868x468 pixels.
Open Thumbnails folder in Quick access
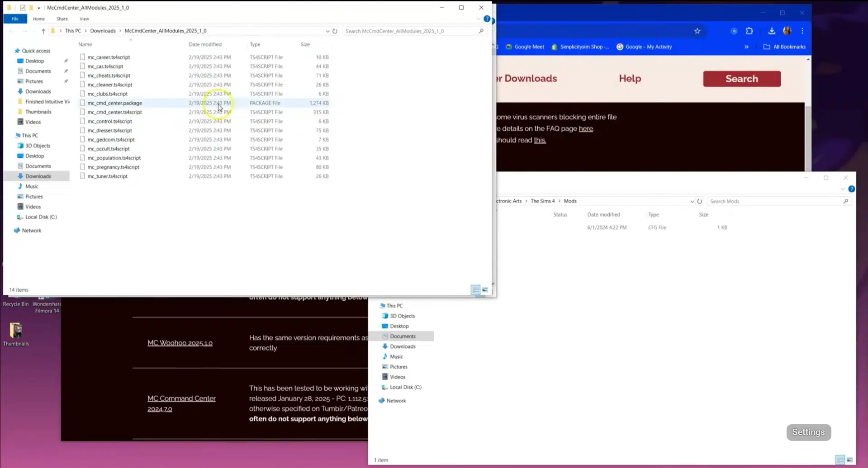pyautogui.click(x=38, y=112)
